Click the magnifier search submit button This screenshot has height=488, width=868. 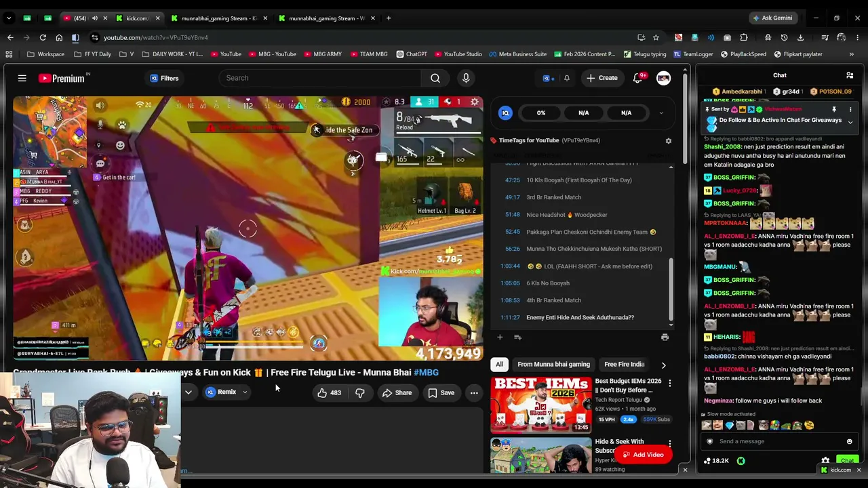pos(435,78)
